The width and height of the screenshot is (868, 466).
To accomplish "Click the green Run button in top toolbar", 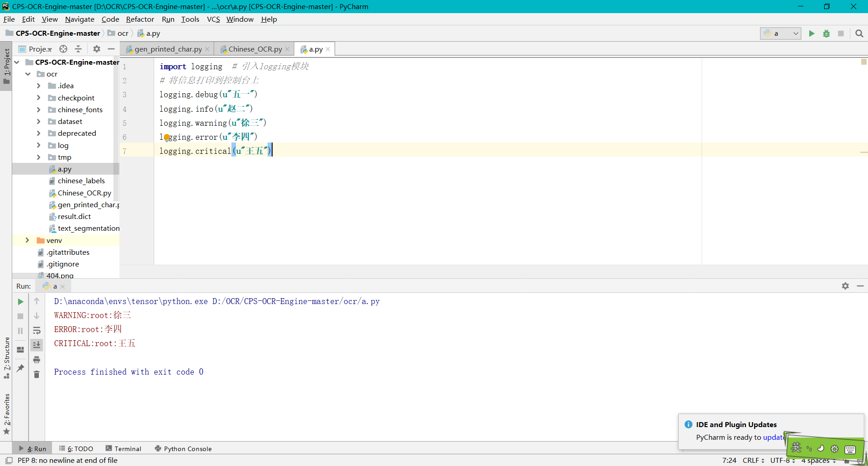I will 811,33.
